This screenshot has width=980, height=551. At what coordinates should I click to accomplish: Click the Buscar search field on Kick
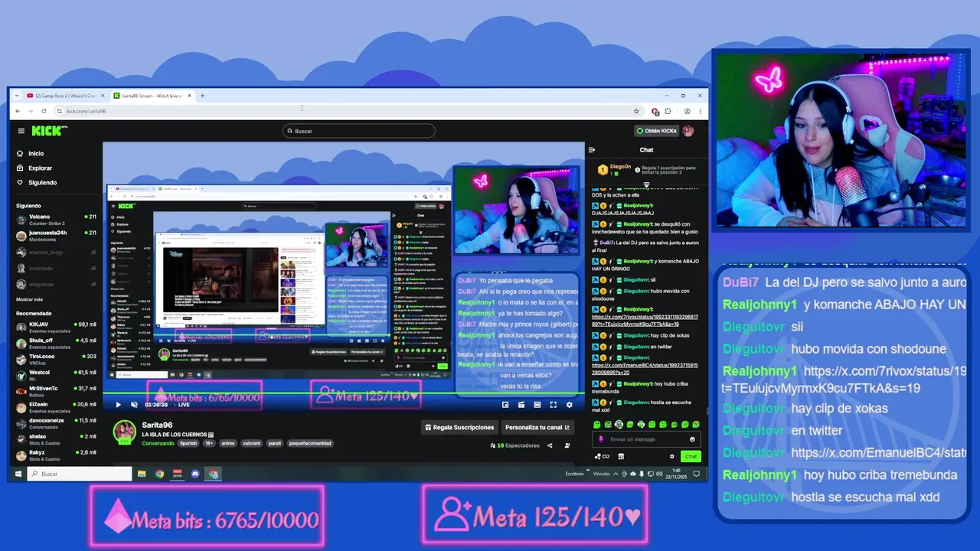tap(358, 131)
